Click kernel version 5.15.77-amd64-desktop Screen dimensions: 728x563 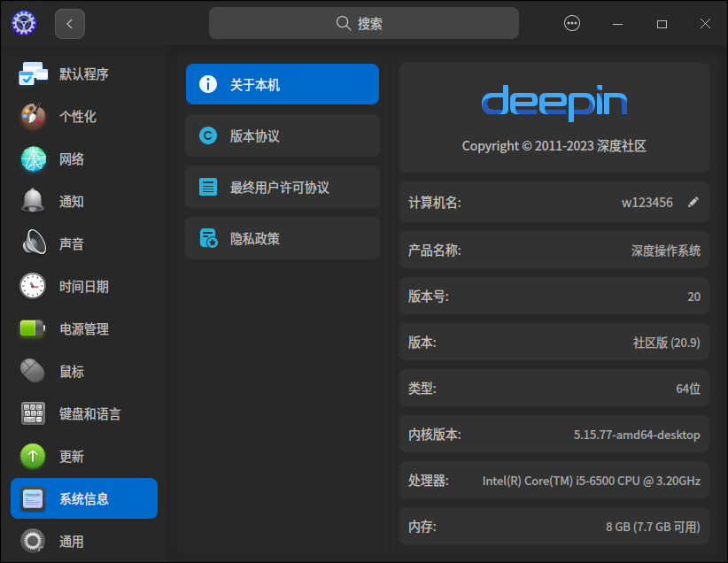[637, 435]
